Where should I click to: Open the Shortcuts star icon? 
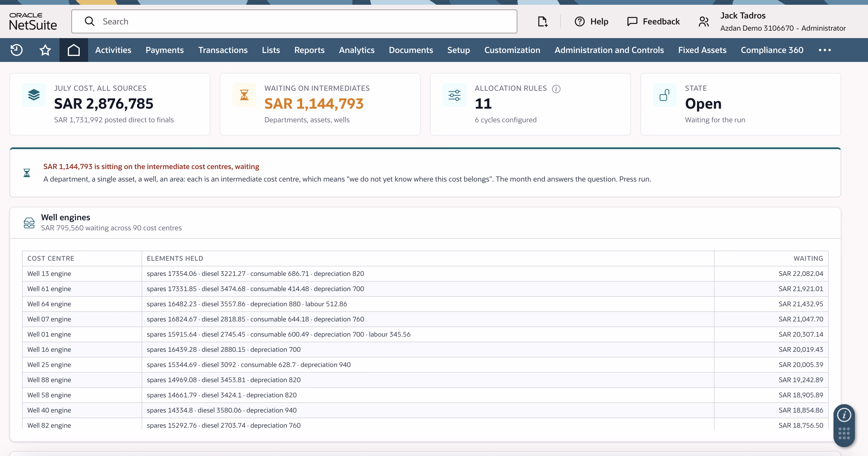pyautogui.click(x=45, y=50)
